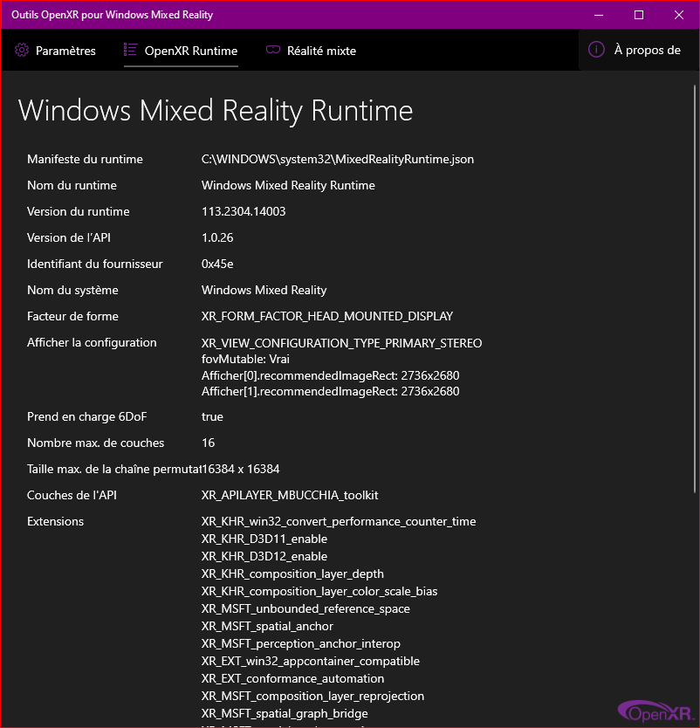Viewport: 700px width, 728px height.
Task: Select XR_MSFT_perception_anchor_interop extension
Action: pyautogui.click(x=301, y=644)
